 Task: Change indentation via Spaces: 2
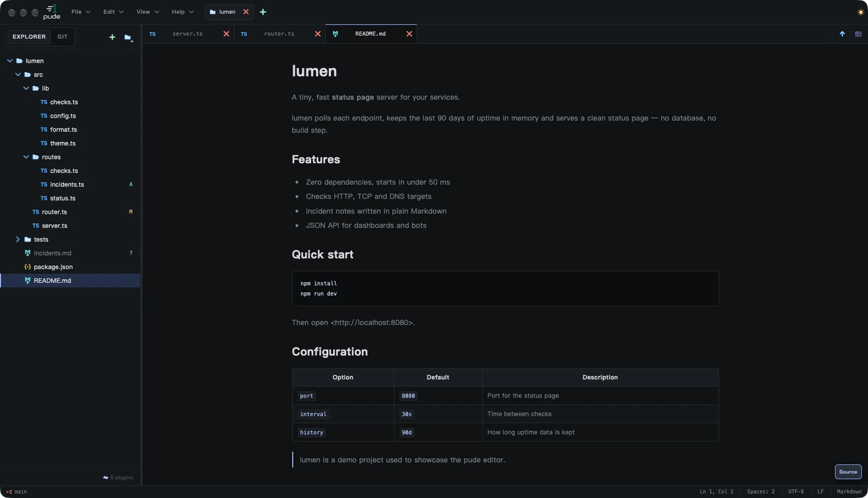click(x=761, y=492)
